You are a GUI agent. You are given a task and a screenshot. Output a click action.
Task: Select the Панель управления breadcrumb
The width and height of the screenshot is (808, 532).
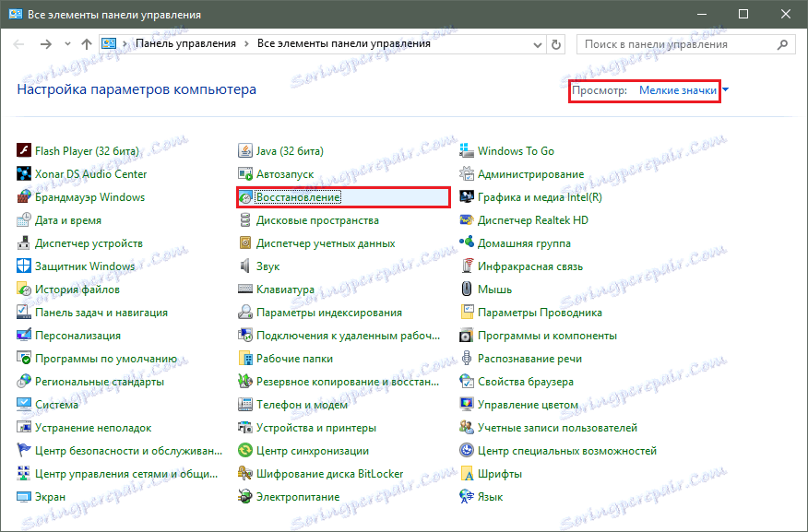pyautogui.click(x=186, y=43)
